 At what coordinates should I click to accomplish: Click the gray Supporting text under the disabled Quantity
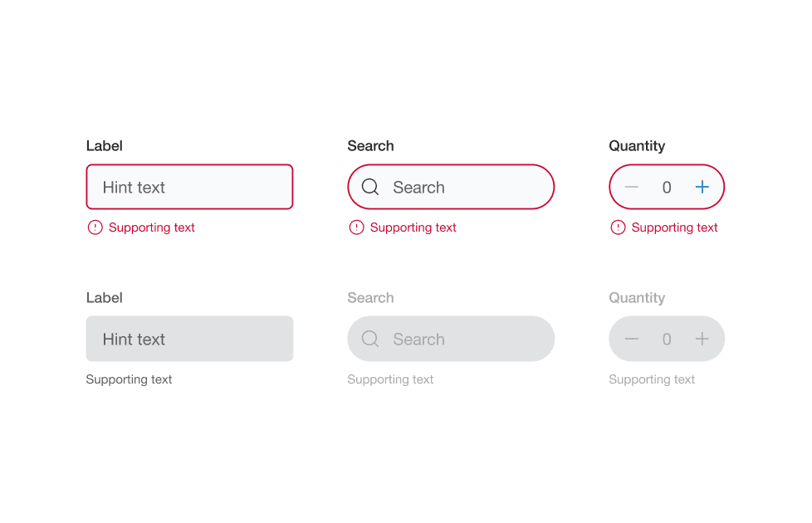tap(652, 379)
